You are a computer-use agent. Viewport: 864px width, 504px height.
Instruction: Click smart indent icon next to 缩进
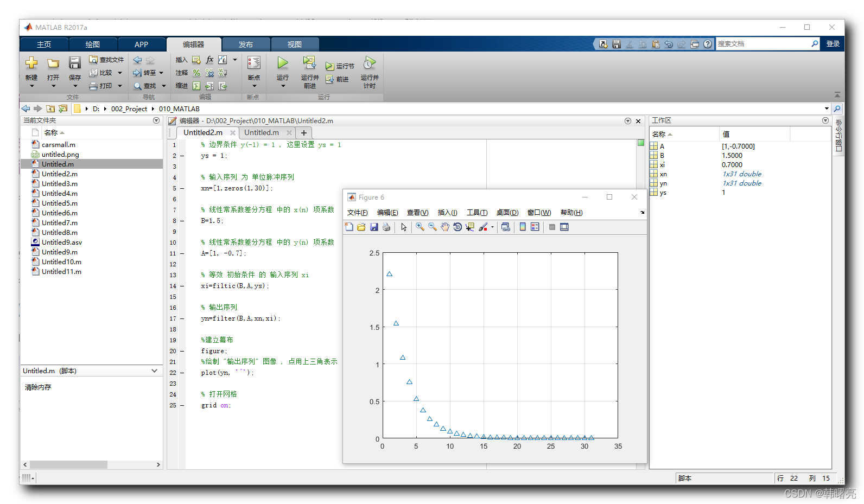tap(196, 86)
